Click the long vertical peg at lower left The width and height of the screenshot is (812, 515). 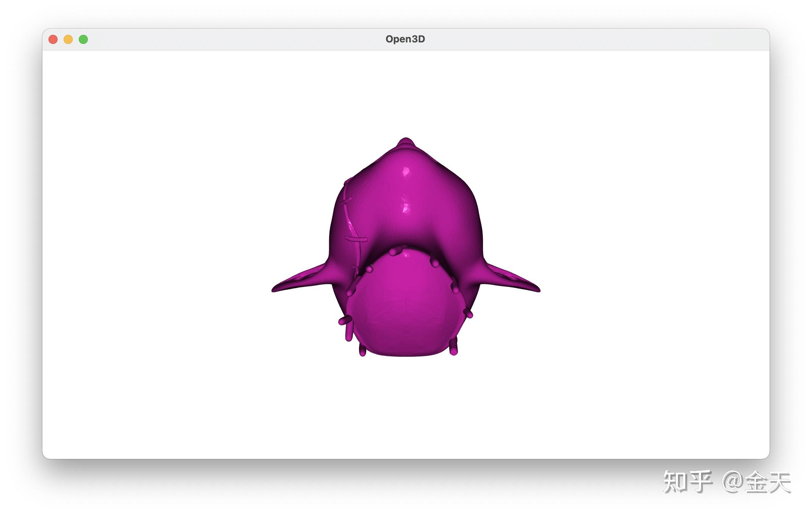tap(349, 332)
